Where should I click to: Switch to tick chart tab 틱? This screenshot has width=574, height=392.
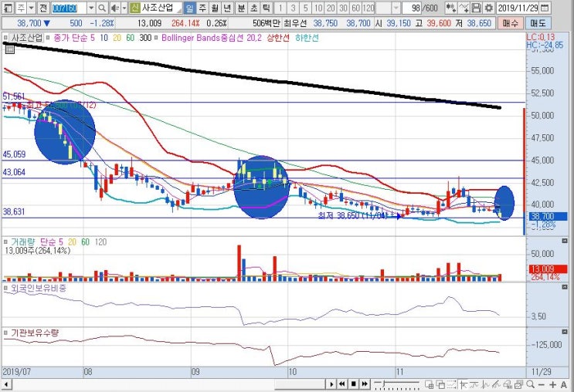(266, 8)
